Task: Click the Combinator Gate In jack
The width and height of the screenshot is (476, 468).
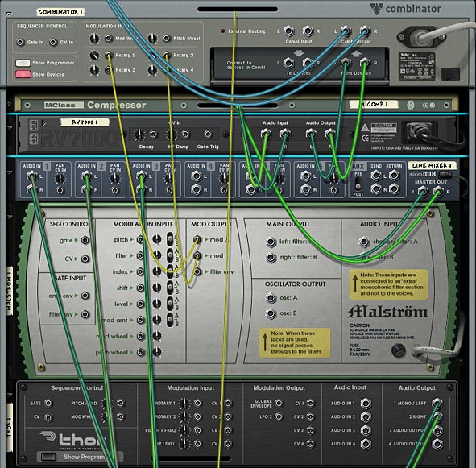Action: (x=20, y=42)
